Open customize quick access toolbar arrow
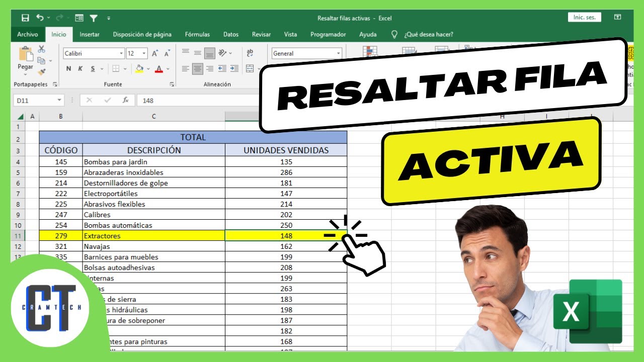Viewport: 644px width, 362px height. [109, 18]
